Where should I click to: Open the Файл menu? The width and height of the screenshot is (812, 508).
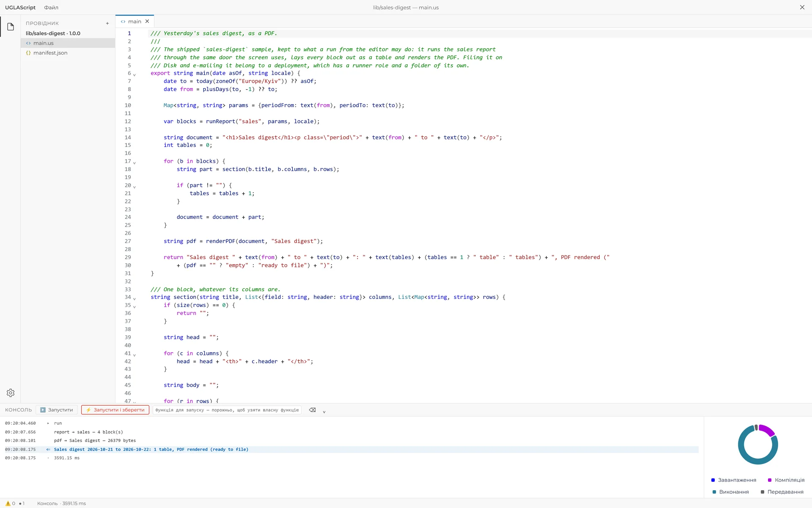(x=51, y=8)
